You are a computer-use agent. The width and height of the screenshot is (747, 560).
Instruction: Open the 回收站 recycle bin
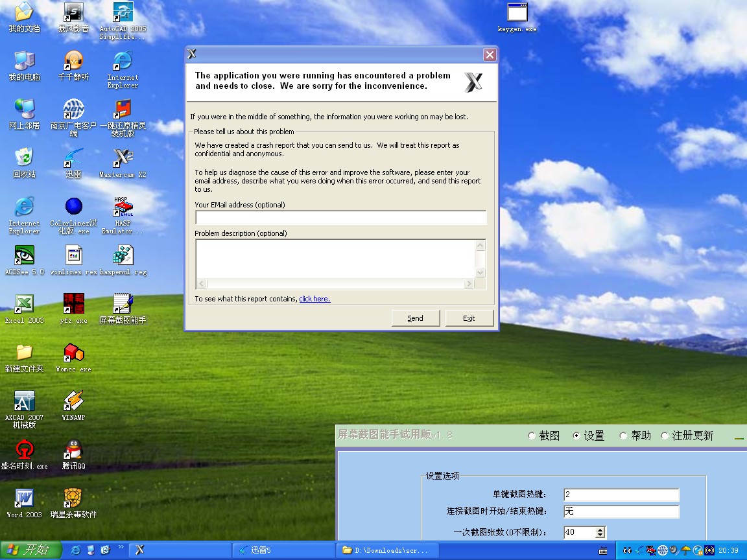click(x=24, y=163)
